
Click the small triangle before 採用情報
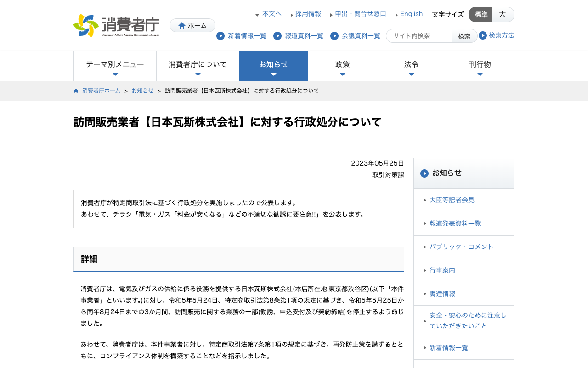(x=292, y=15)
